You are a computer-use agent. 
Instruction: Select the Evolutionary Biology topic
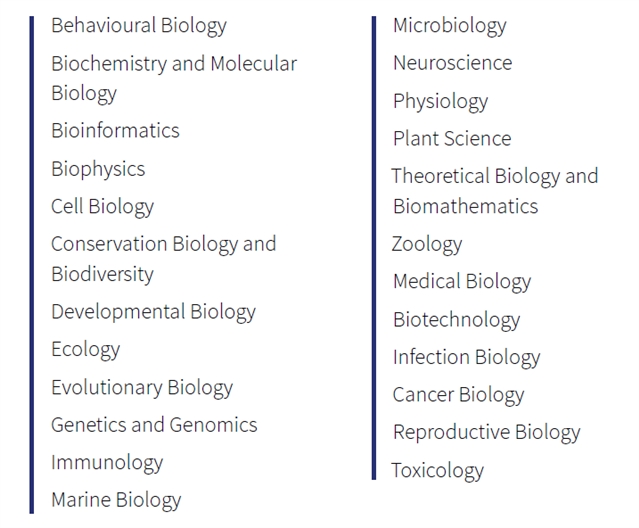[142, 388]
